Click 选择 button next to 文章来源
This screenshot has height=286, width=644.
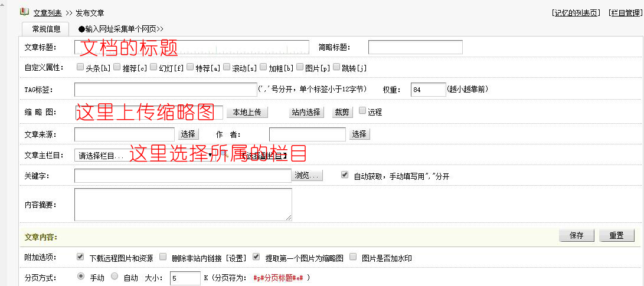pyautogui.click(x=188, y=134)
